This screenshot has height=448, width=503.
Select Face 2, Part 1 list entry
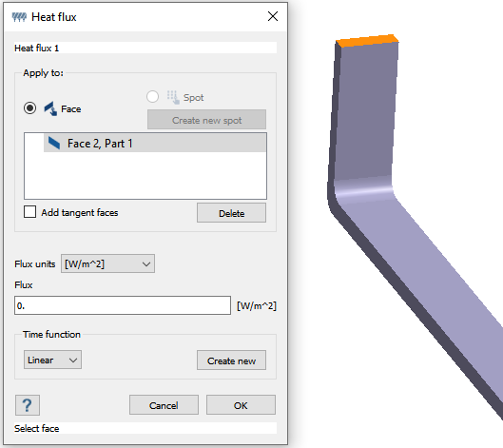coord(155,143)
